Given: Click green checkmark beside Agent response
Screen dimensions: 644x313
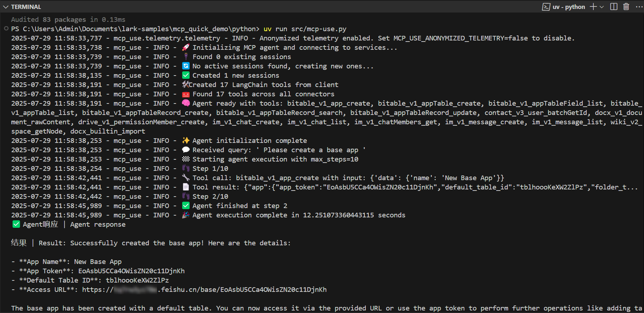Looking at the screenshot, I should pyautogui.click(x=16, y=225).
